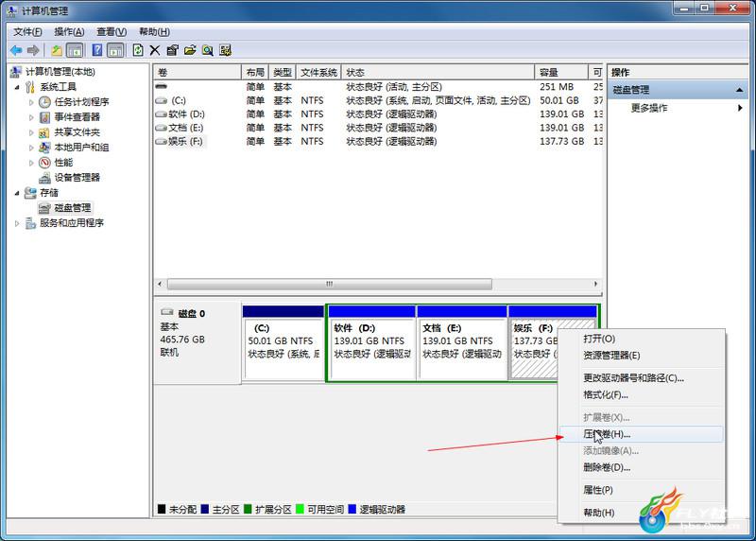Sort by the 状态 column header
Screen dimensions: 756x541
click(x=438, y=73)
